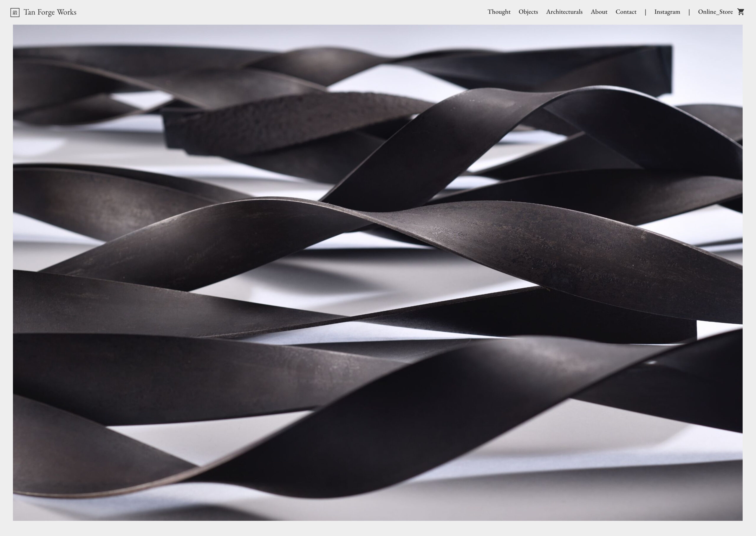Open the Online_Store link
Screen dimensions: 756x536
pos(716,12)
